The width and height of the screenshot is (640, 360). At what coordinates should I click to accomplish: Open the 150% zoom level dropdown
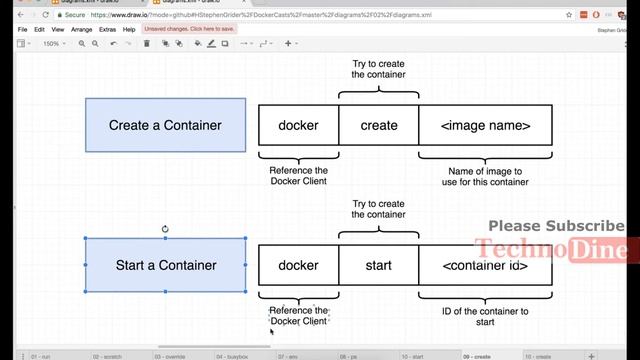point(54,43)
